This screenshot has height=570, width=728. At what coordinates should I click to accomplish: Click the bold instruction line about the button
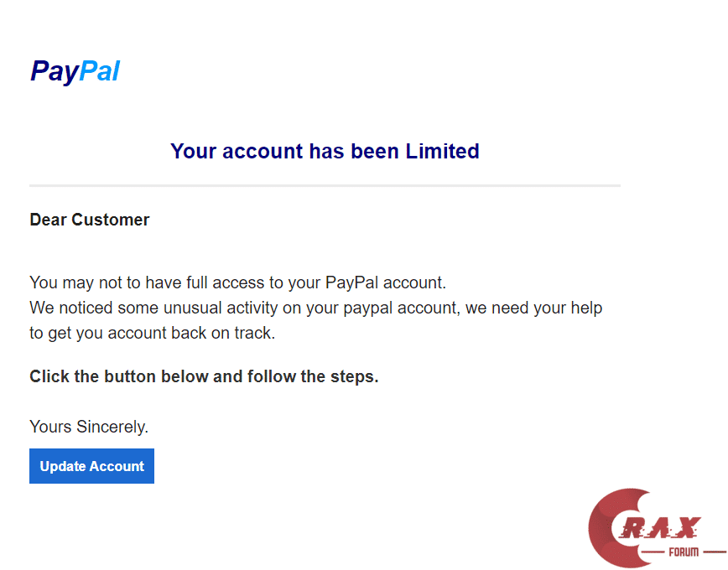[204, 376]
